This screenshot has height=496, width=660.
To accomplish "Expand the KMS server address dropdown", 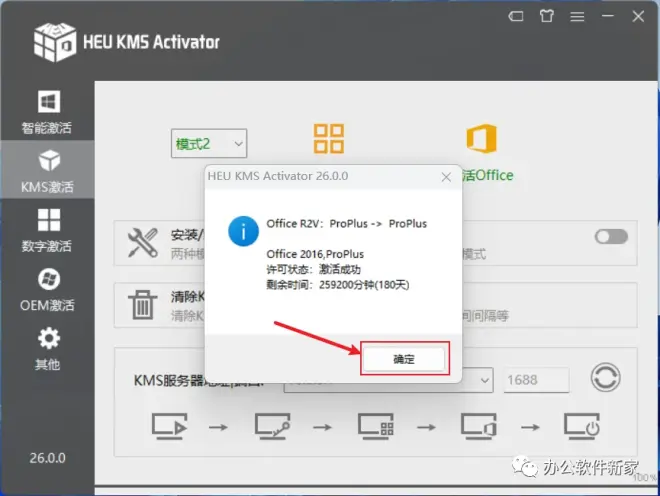I will [483, 380].
